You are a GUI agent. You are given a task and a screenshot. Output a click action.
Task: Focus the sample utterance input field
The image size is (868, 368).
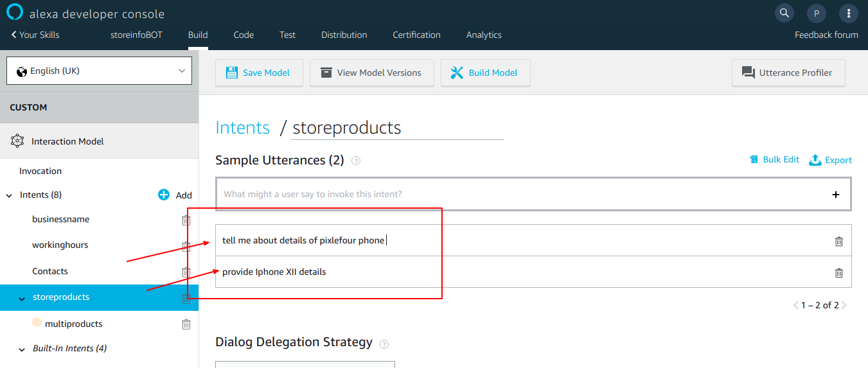[x=520, y=195]
